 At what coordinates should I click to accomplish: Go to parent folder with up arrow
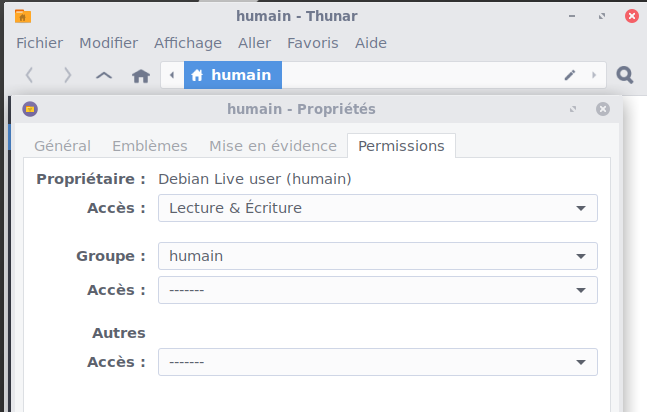tap(104, 75)
